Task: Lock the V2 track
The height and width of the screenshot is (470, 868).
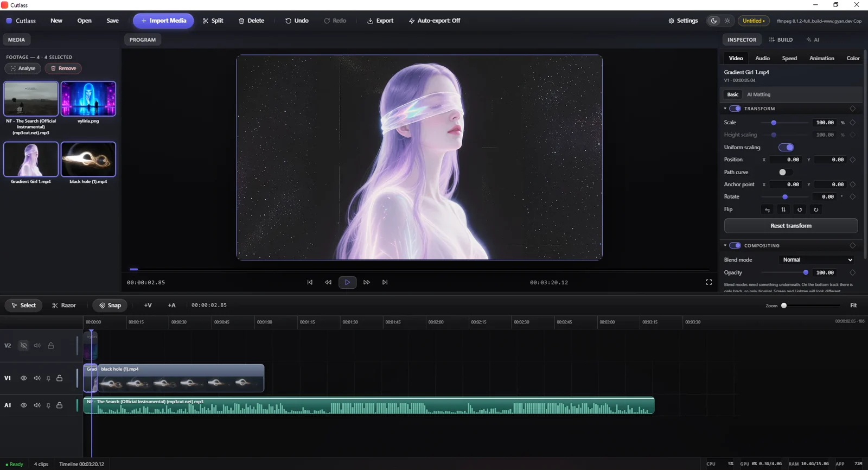Action: [51, 346]
